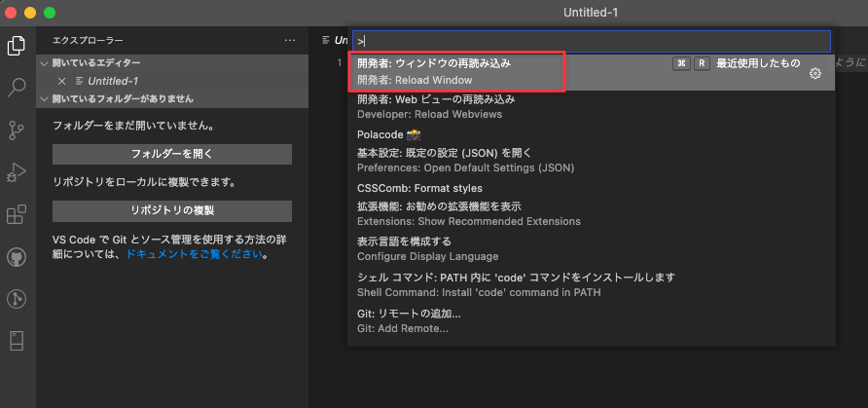Click line number 1 in the editor gutter

[x=340, y=62]
